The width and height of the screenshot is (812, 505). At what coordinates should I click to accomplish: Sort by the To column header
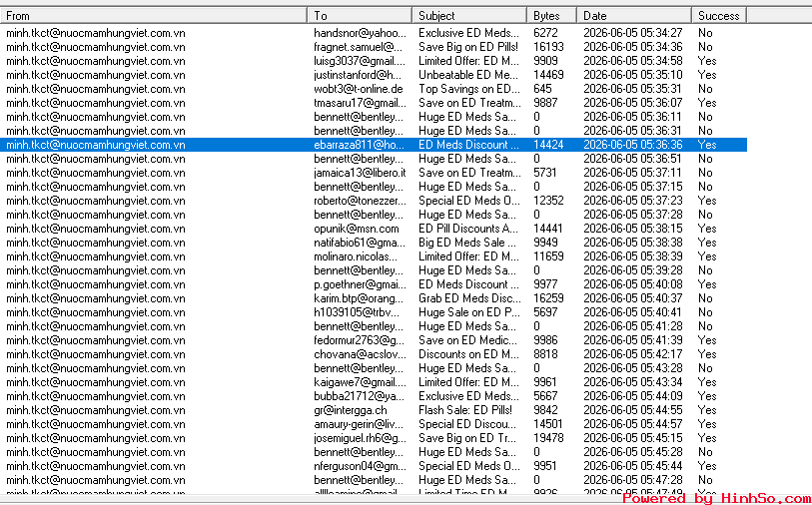point(360,16)
